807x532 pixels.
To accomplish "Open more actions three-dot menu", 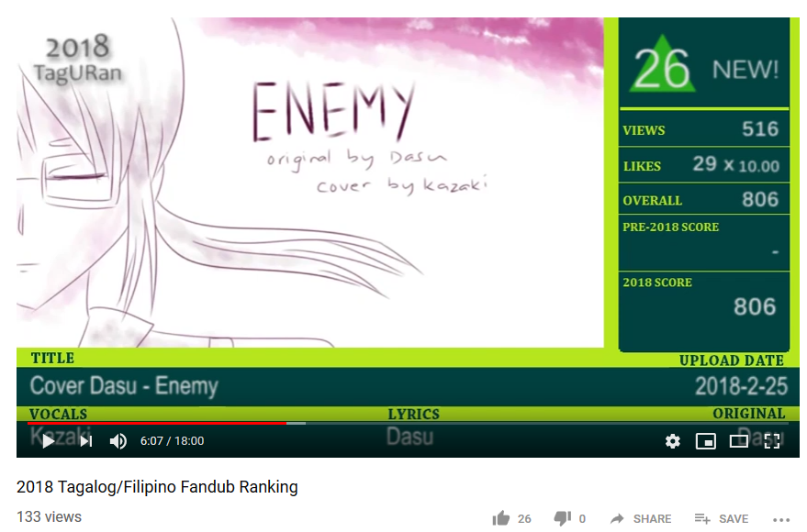I will [x=781, y=520].
